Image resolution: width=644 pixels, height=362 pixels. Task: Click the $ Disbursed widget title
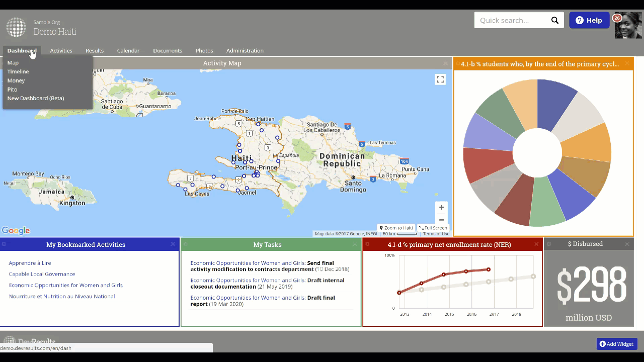click(x=585, y=244)
